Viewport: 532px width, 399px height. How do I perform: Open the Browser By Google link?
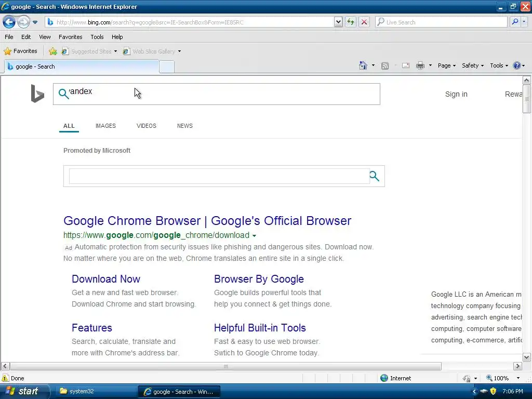tap(259, 279)
